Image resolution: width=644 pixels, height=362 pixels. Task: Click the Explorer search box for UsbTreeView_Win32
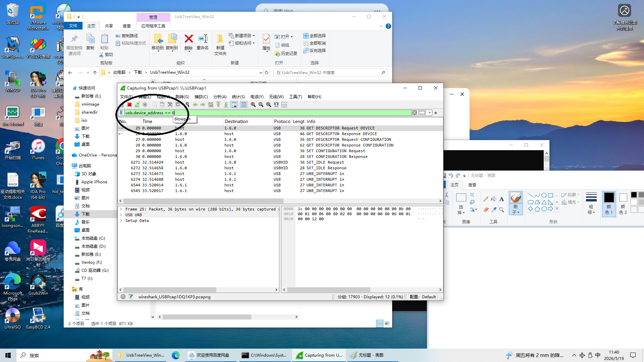(x=330, y=72)
